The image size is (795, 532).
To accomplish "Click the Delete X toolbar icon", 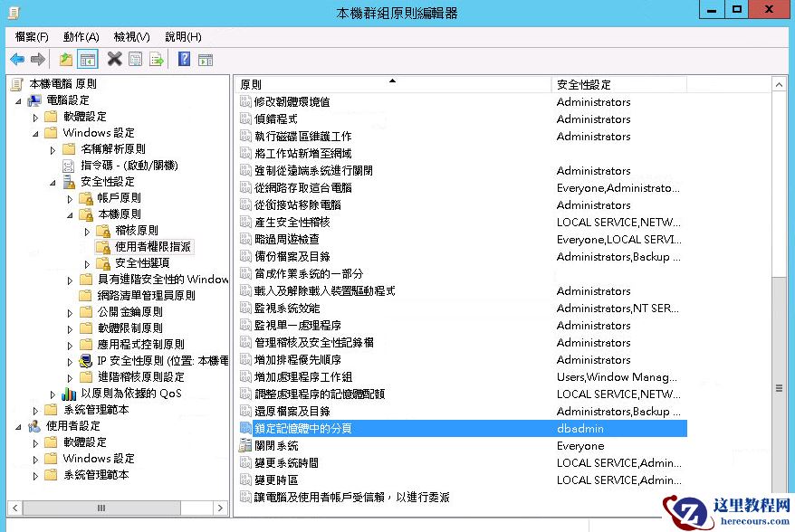I will coord(115,60).
